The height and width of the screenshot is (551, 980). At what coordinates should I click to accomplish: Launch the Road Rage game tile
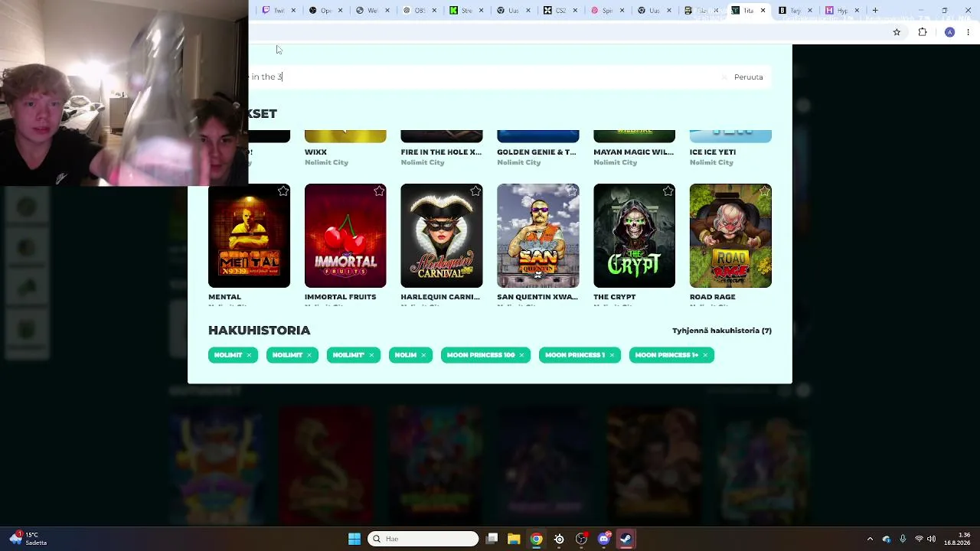click(730, 236)
